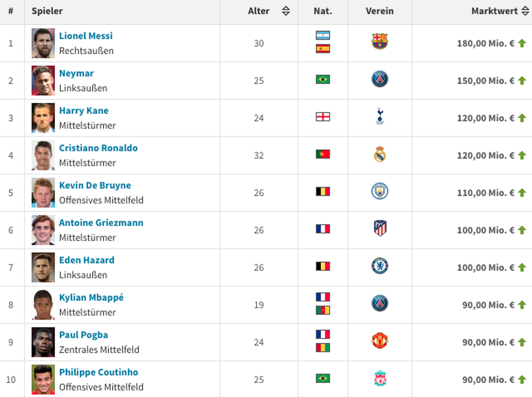Click the England flag in Harry Kane's row
Image resolution: width=532 pixels, height=397 pixels.
click(322, 116)
